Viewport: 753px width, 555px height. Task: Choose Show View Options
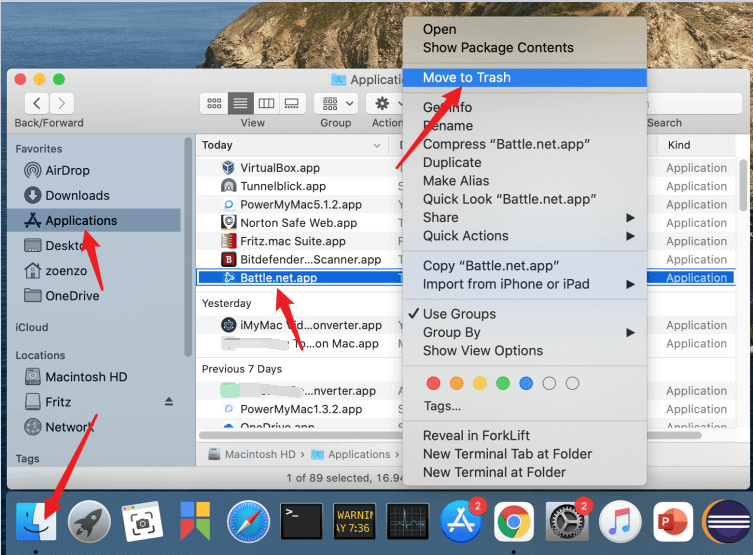(x=524, y=350)
